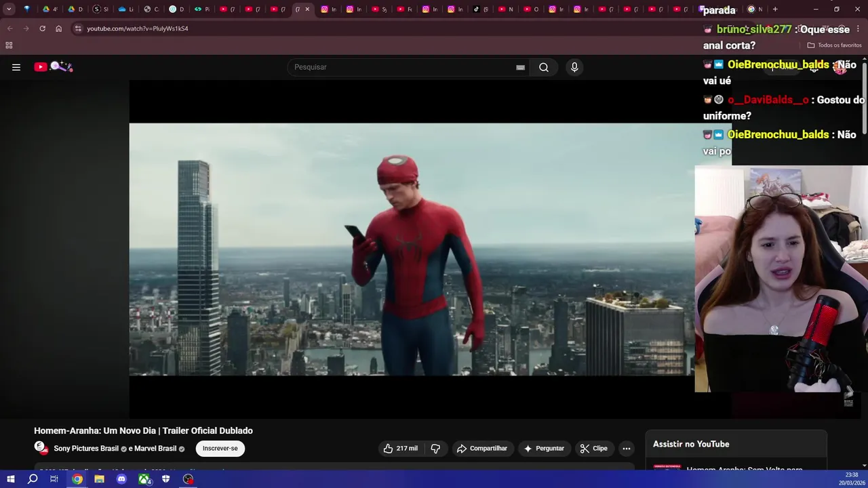The width and height of the screenshot is (868, 488).
Task: Open OBS Studio from taskbar
Action: coord(188,479)
